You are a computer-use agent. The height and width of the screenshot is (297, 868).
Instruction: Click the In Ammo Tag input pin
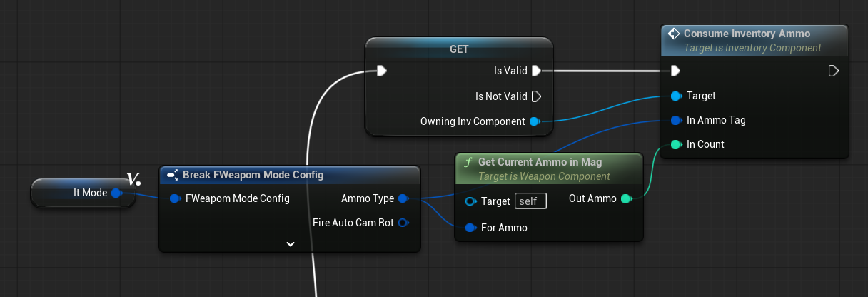tap(675, 120)
